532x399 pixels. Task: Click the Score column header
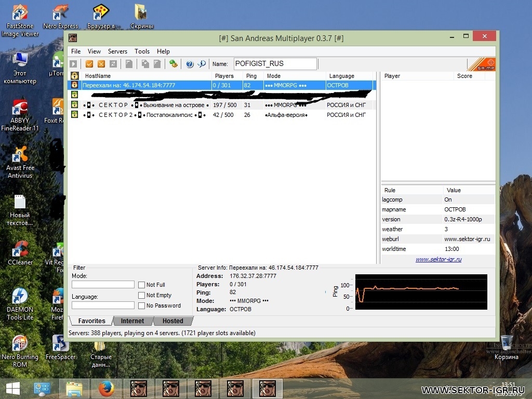coord(469,76)
